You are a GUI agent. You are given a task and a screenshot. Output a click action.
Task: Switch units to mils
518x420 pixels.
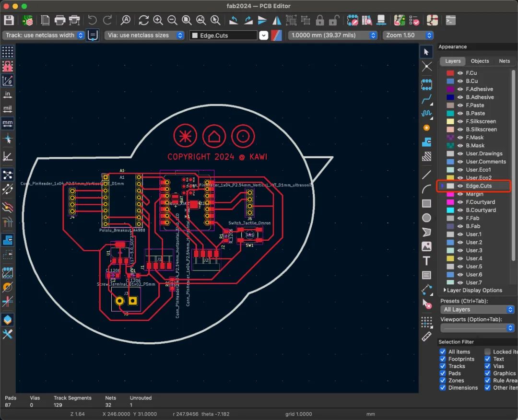pyautogui.click(x=8, y=109)
